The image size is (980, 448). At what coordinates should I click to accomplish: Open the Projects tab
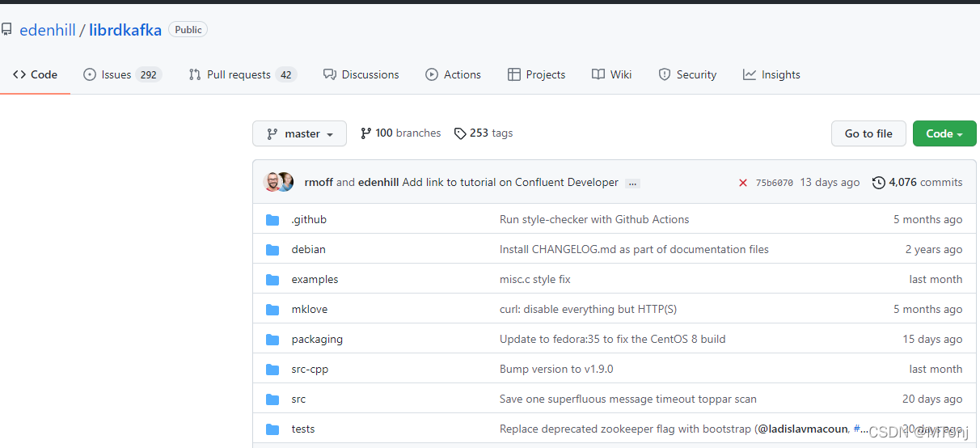(x=536, y=74)
